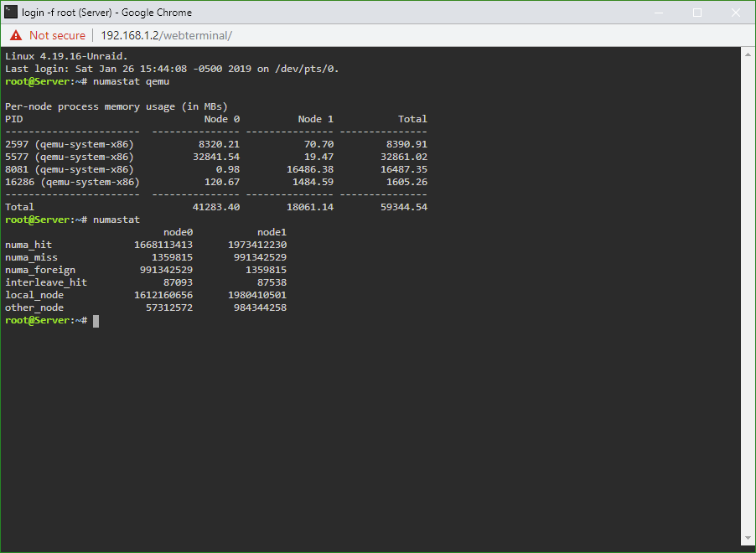Maximize the Chrome window
Image resolution: width=756 pixels, height=553 pixels.
(x=697, y=13)
